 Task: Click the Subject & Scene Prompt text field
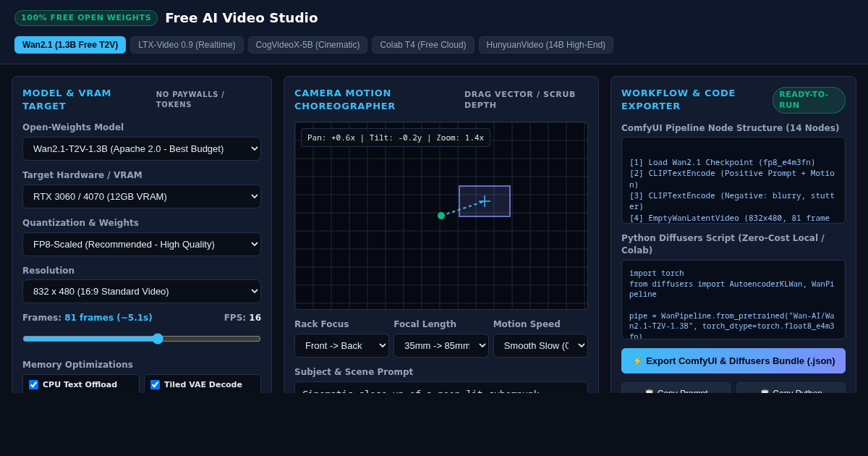pyautogui.click(x=441, y=388)
